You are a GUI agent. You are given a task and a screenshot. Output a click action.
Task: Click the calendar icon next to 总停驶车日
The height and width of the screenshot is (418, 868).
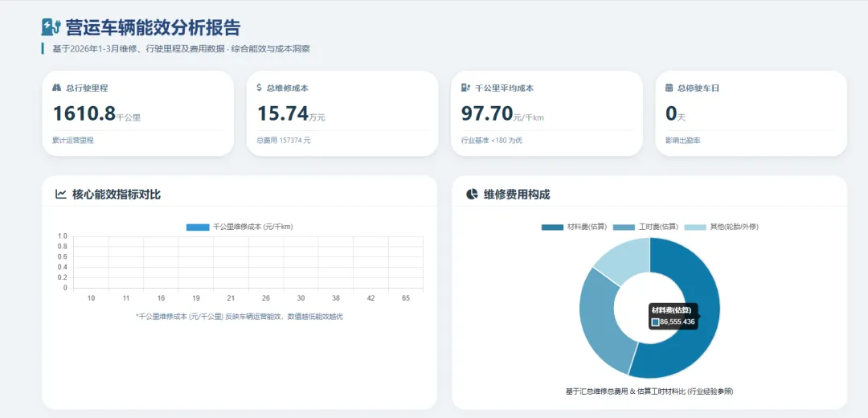pos(669,88)
